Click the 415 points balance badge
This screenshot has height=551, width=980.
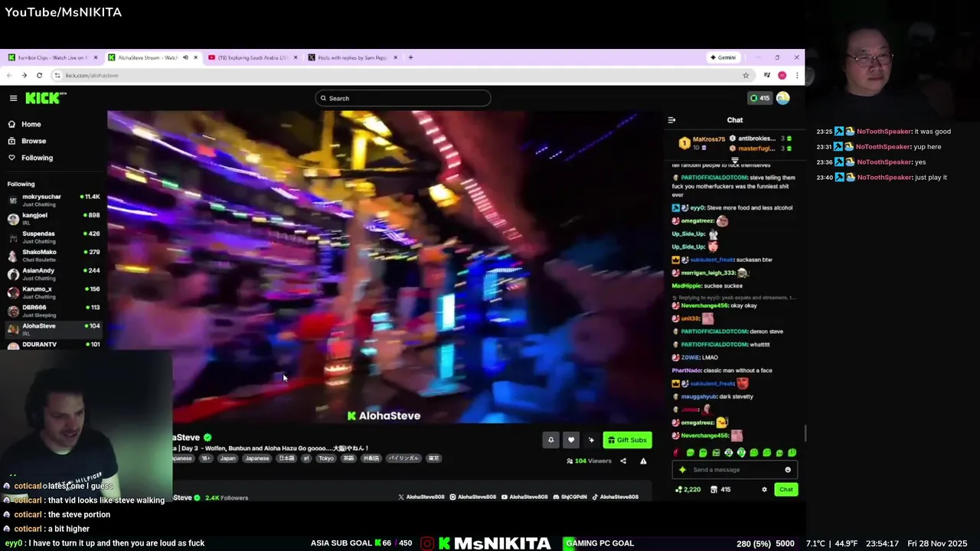[x=759, y=98]
